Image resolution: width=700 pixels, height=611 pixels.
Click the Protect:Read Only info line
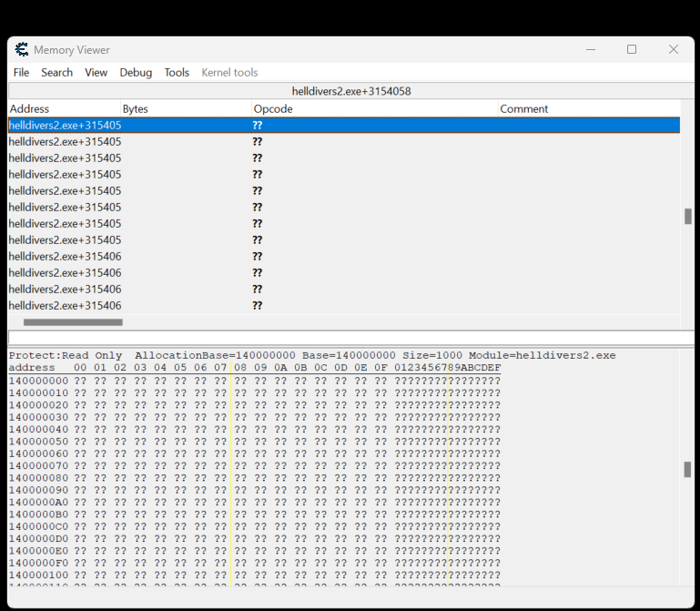66,355
